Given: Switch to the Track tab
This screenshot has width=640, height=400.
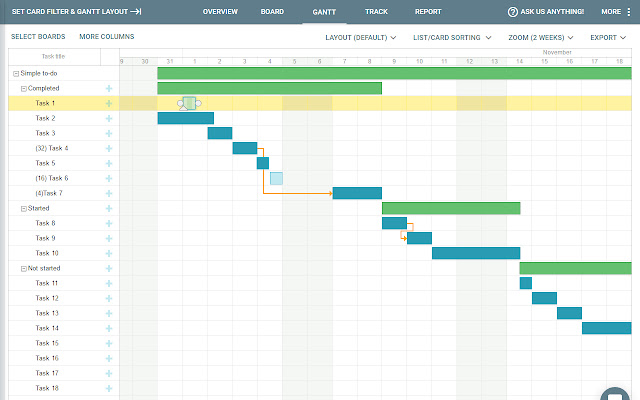Looking at the screenshot, I should (x=376, y=12).
